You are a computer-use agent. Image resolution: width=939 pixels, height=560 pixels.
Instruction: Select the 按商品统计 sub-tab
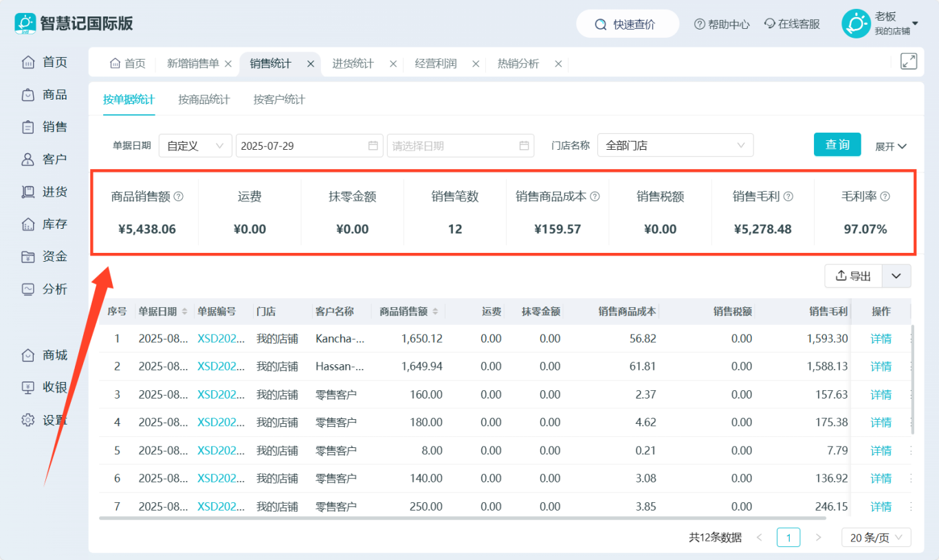click(x=204, y=100)
